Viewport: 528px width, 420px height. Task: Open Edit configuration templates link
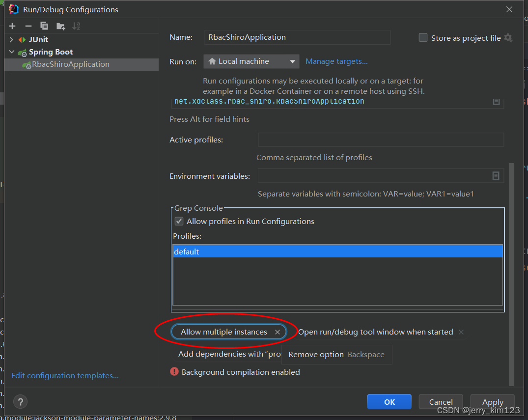(65, 375)
